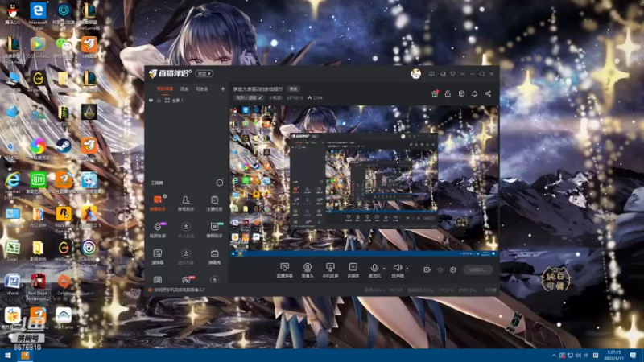Open the 弹幕秀 TV-shaped tool

pyautogui.click(x=214, y=257)
